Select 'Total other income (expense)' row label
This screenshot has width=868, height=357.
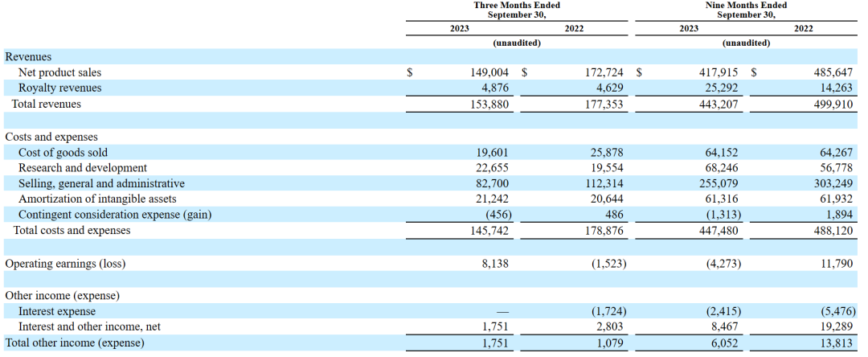click(x=75, y=343)
